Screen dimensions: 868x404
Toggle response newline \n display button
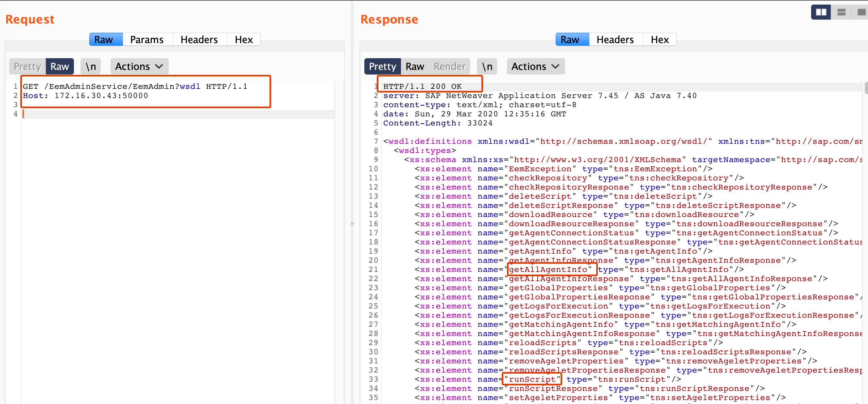[x=487, y=66]
